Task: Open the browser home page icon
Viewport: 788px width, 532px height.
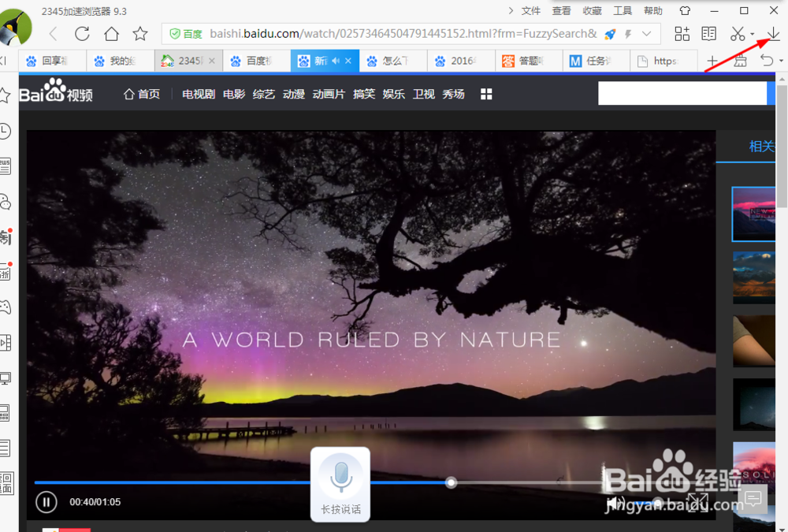Action: point(111,34)
